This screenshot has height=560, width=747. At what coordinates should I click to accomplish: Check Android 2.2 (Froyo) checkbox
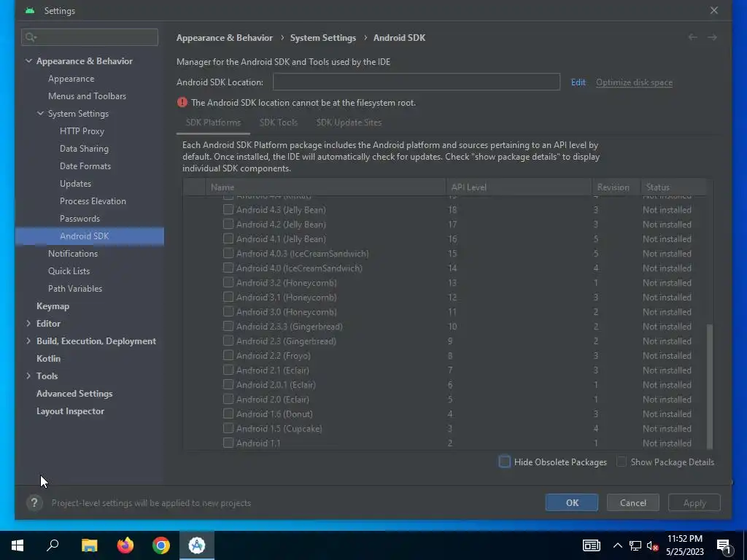click(228, 355)
